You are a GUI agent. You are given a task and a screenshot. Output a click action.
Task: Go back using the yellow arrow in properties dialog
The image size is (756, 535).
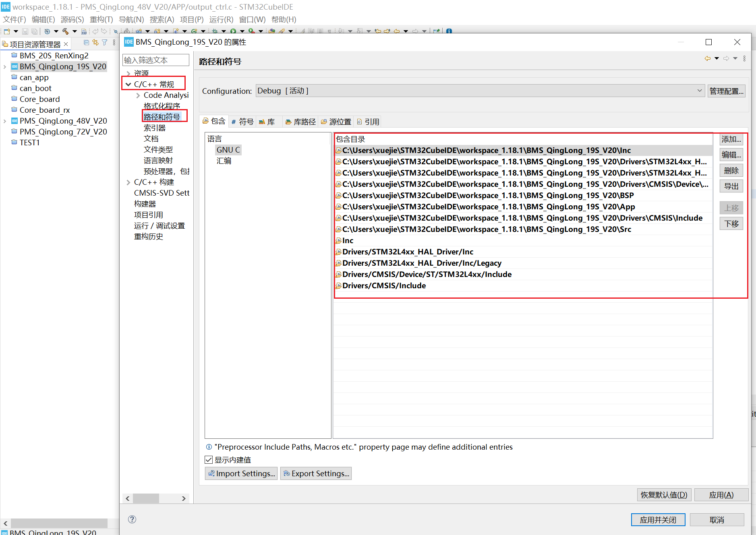(708, 59)
